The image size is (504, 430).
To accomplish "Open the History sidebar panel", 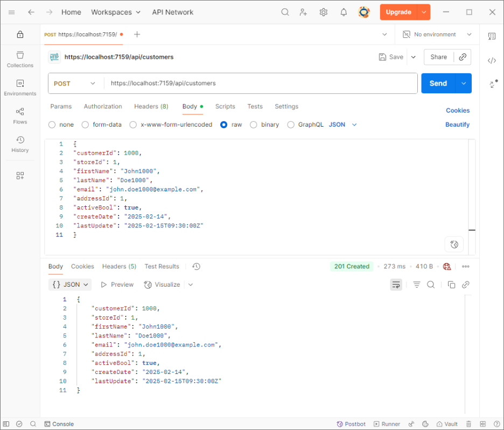I will click(20, 144).
